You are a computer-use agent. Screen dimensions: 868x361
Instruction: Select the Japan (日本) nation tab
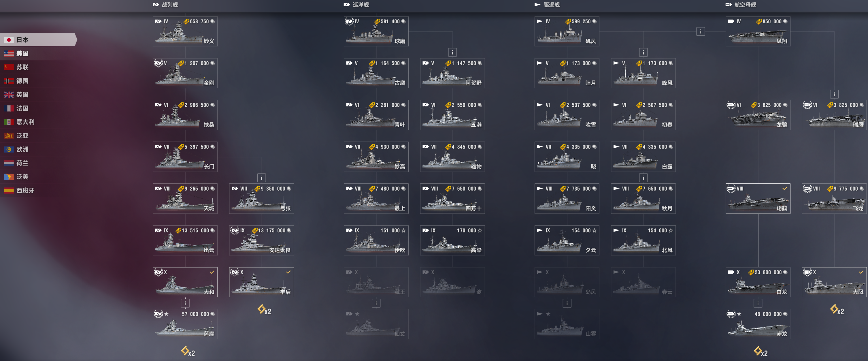tap(38, 40)
